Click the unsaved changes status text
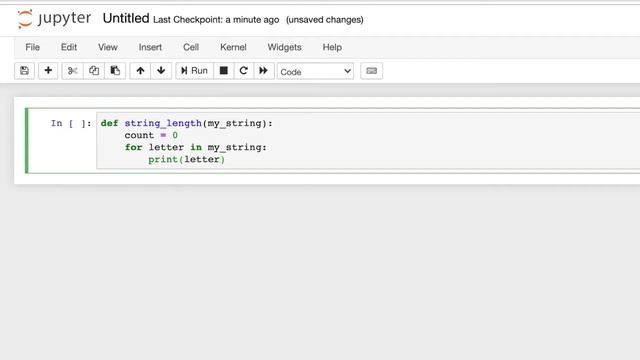Screen dimensions: 640x360 [x=325, y=20]
